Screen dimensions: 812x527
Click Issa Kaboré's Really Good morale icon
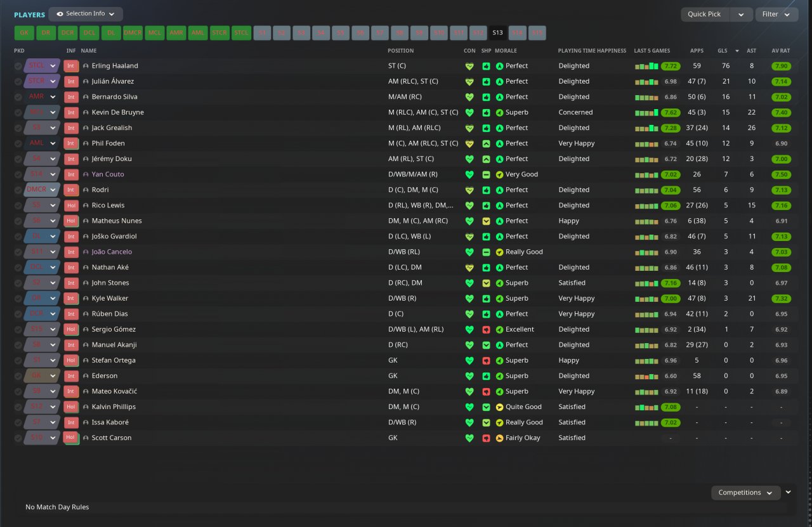click(499, 422)
